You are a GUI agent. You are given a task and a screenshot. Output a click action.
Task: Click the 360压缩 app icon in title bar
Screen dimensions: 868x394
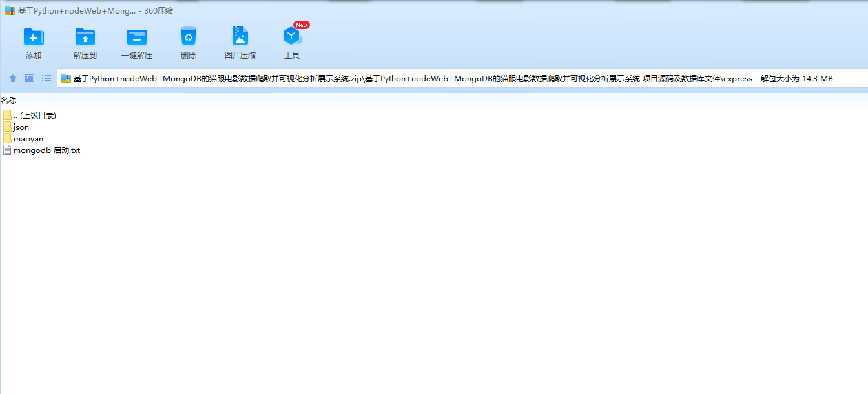10,10
